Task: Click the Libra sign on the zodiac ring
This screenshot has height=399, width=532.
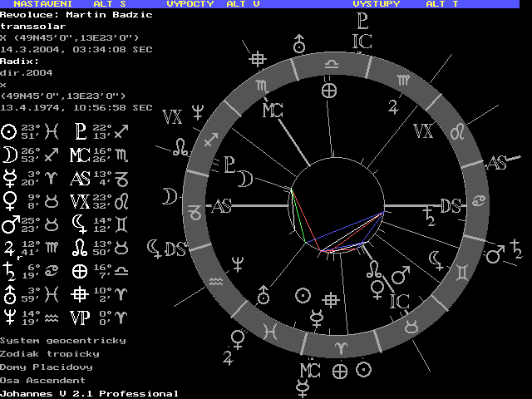Action: click(332, 63)
